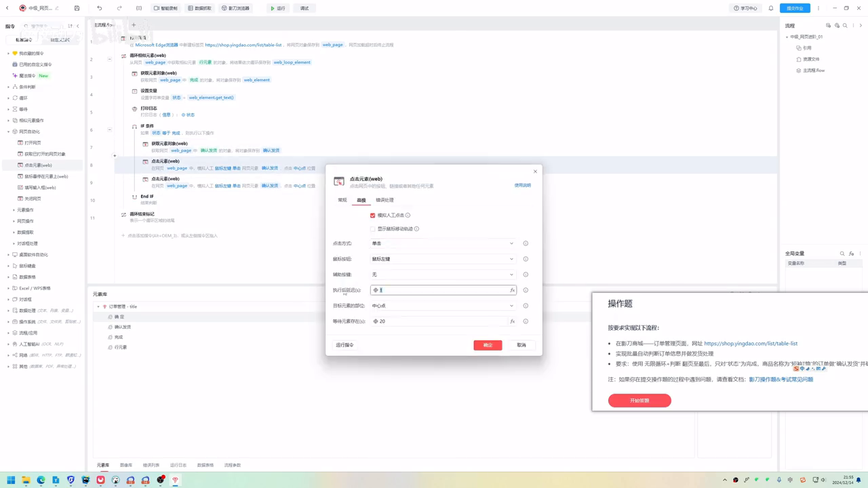Image resolution: width=868 pixels, height=488 pixels.
Task: Click the notification bell icon
Action: coord(771,8)
